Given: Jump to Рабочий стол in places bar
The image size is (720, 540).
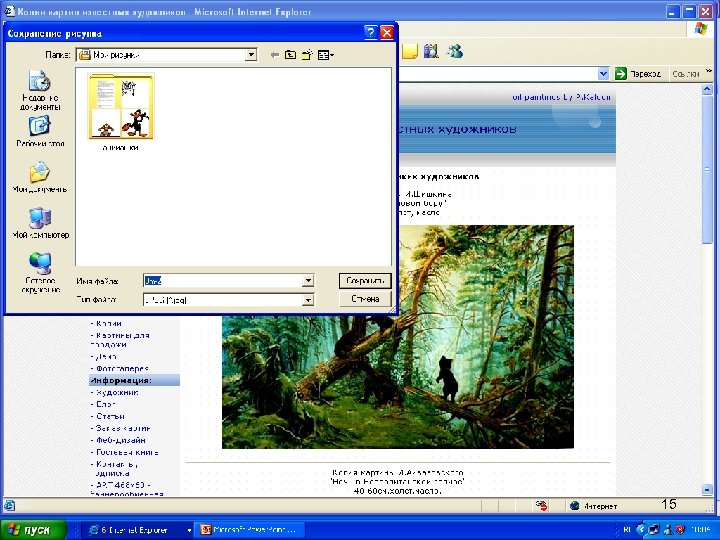Looking at the screenshot, I should point(40,132).
